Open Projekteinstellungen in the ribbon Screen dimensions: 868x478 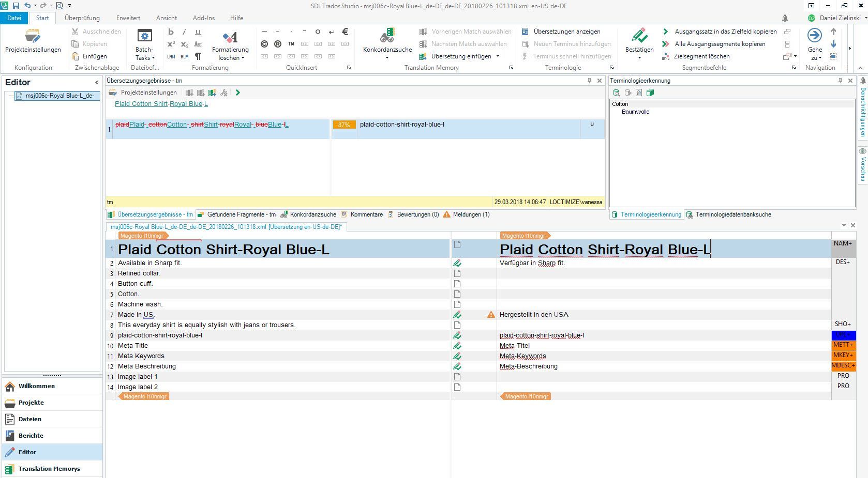33,41
